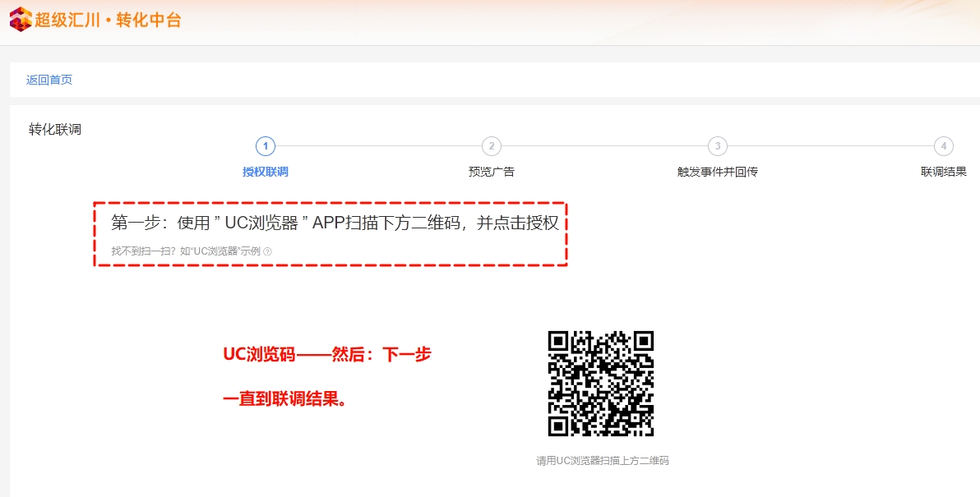The height and width of the screenshot is (497, 980).
Task: Click the 超级汇川 logo icon
Action: pyautogui.click(x=20, y=20)
